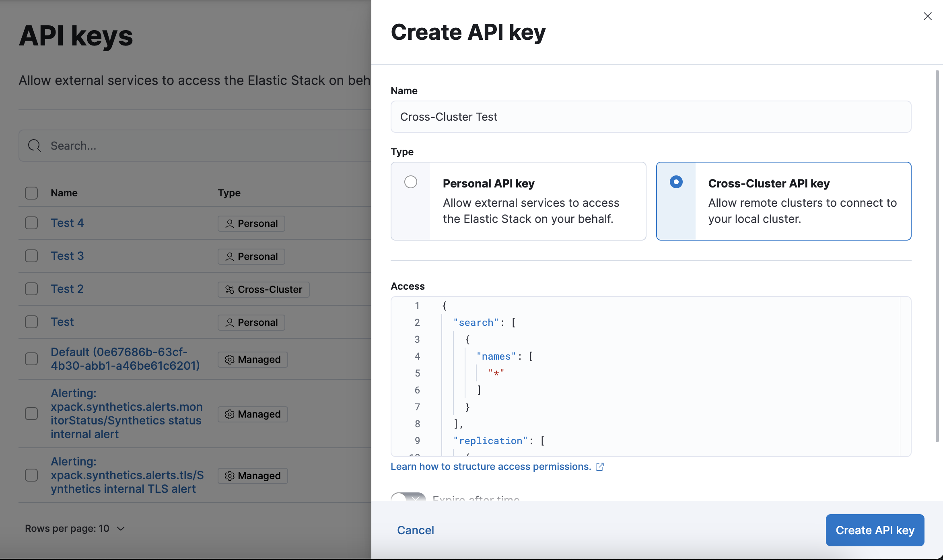Click the Personal badge on Test 3 row
Screen dimensions: 943x560
251,256
